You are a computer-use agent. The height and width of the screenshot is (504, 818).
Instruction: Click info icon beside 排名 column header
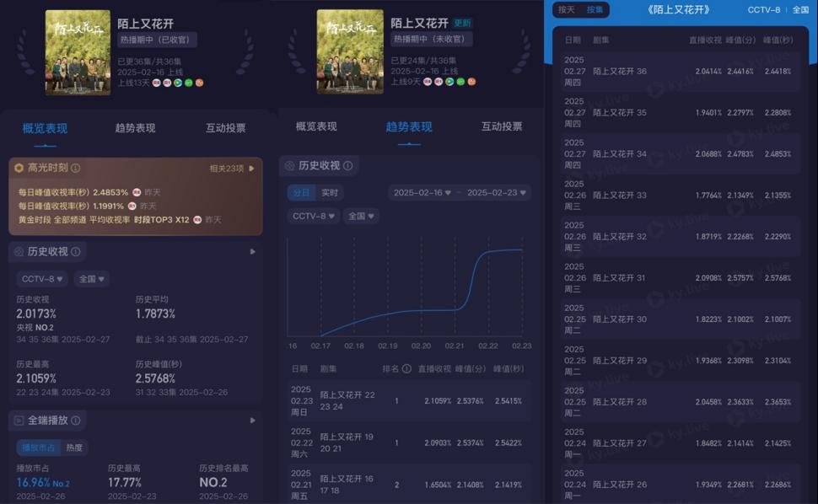click(406, 368)
